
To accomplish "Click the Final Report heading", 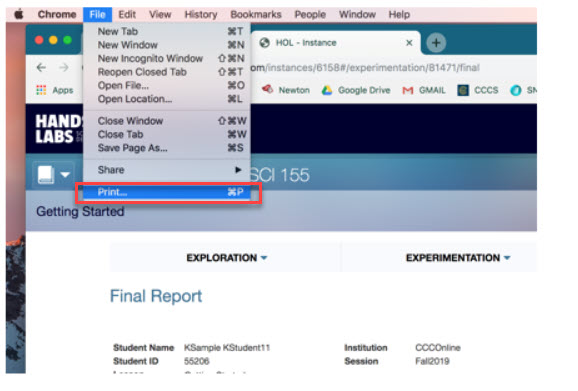I will pos(156,296).
